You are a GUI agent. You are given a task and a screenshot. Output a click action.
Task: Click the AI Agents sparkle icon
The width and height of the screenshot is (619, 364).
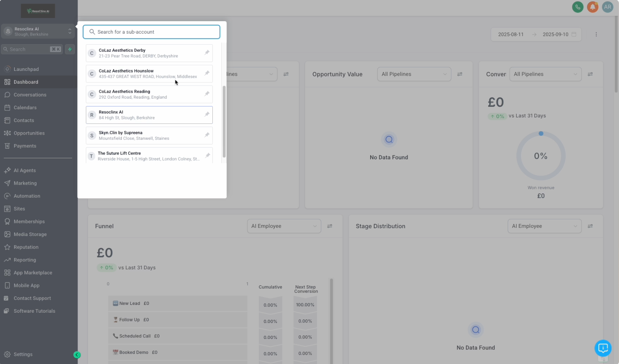pyautogui.click(x=7, y=170)
